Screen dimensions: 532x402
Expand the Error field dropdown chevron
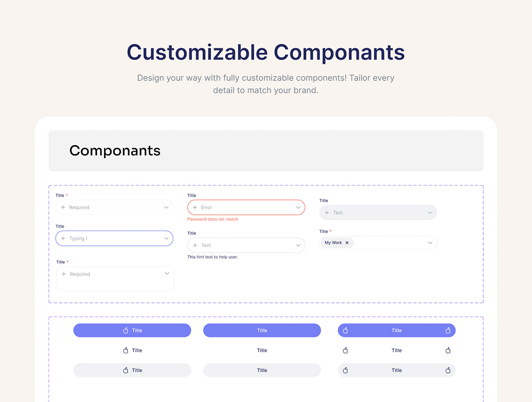coord(298,207)
